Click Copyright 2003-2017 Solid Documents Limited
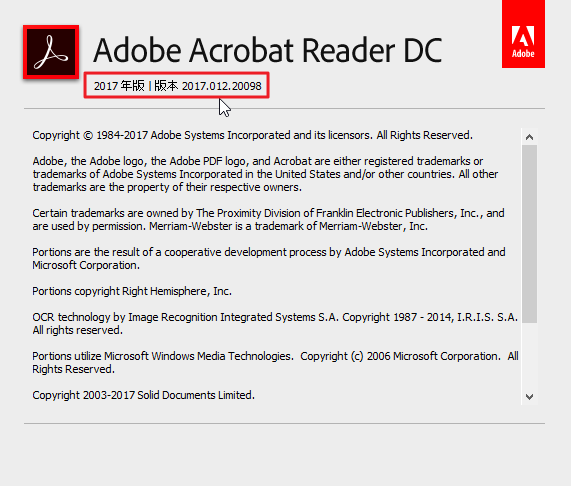Screen dimensions: 571x486 coord(143,395)
